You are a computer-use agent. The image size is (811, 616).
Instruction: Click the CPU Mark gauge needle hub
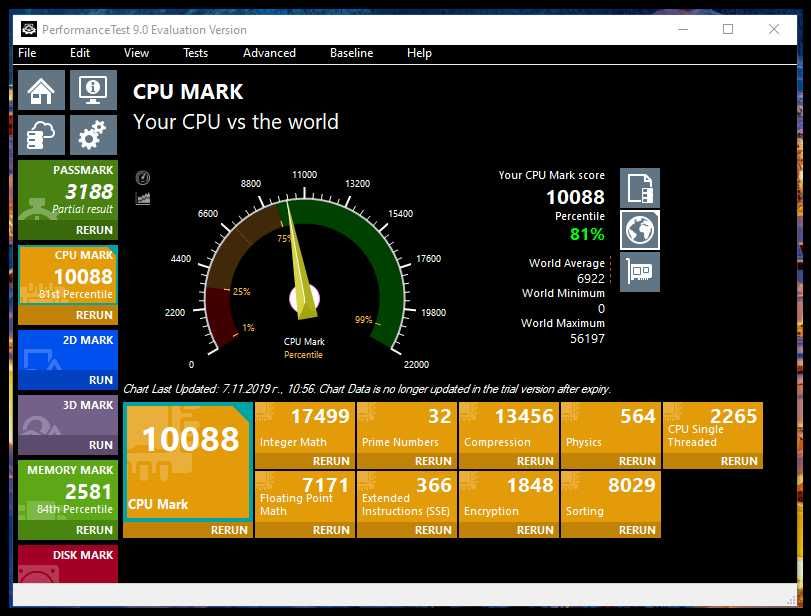[x=304, y=298]
